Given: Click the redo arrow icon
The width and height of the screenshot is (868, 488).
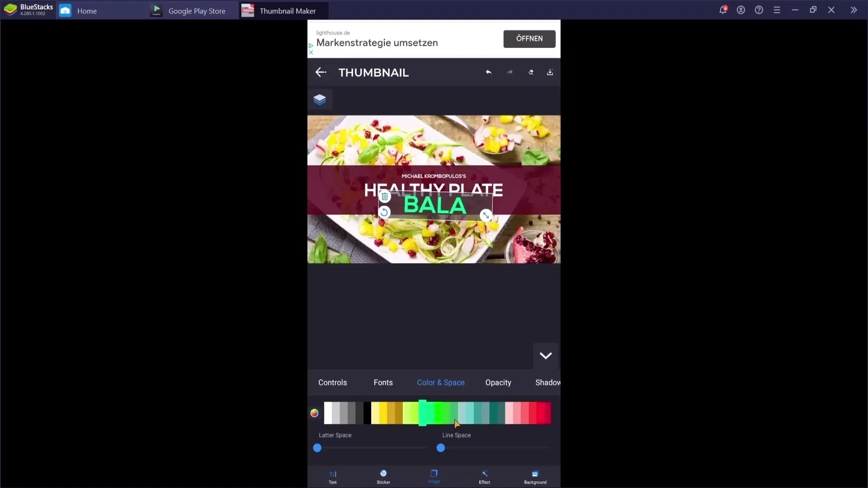Looking at the screenshot, I should coord(509,71).
